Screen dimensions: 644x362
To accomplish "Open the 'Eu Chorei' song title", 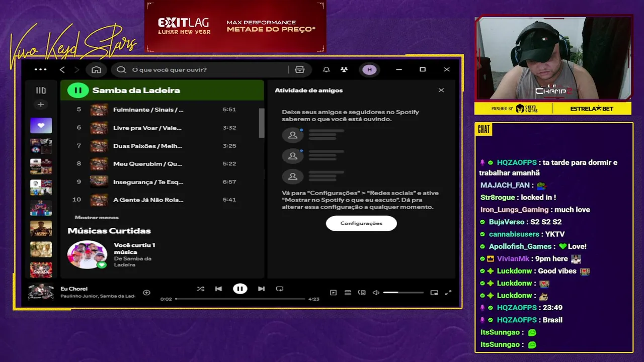I will point(74,289).
